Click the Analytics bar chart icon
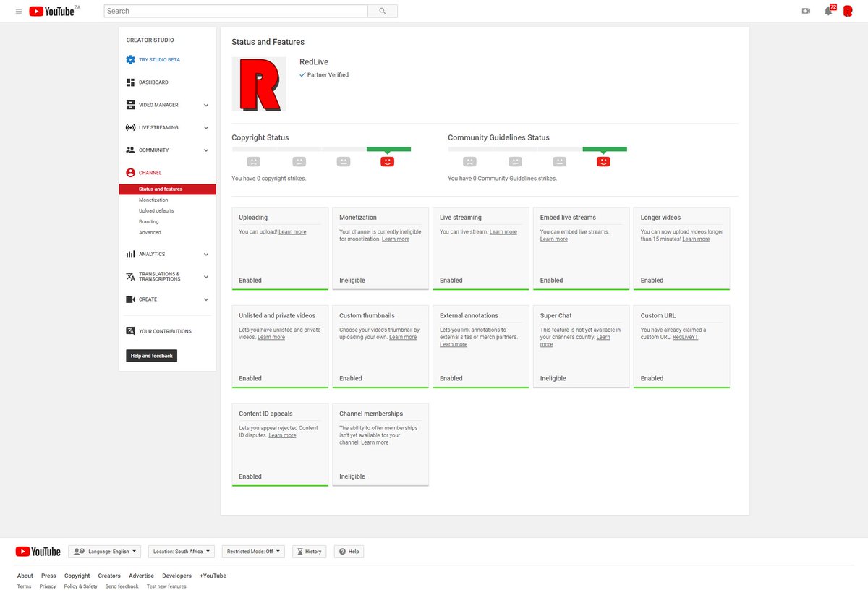Viewport: 868px width, 603px height. 130,254
